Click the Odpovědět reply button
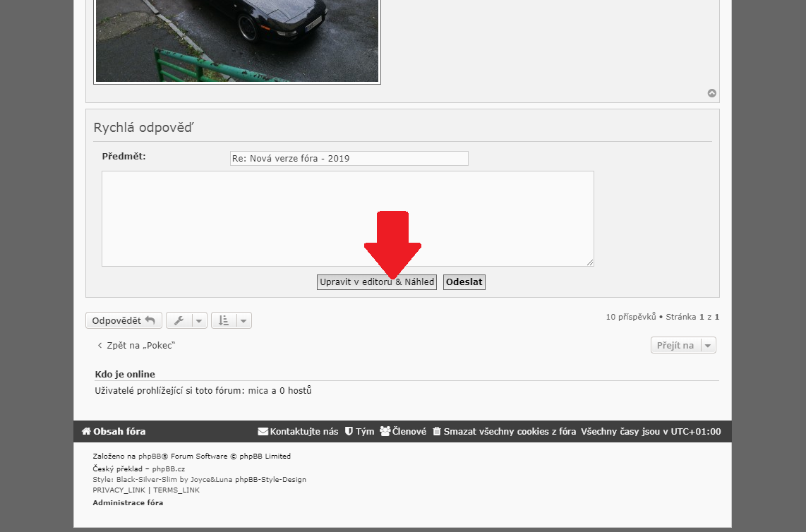Image resolution: width=806 pixels, height=532 pixels. tap(124, 320)
